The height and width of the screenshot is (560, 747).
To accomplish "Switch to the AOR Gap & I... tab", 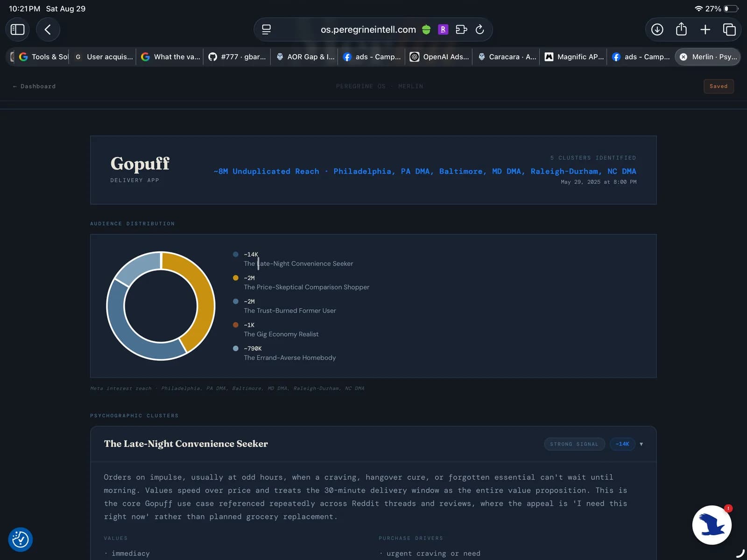I will tap(305, 57).
